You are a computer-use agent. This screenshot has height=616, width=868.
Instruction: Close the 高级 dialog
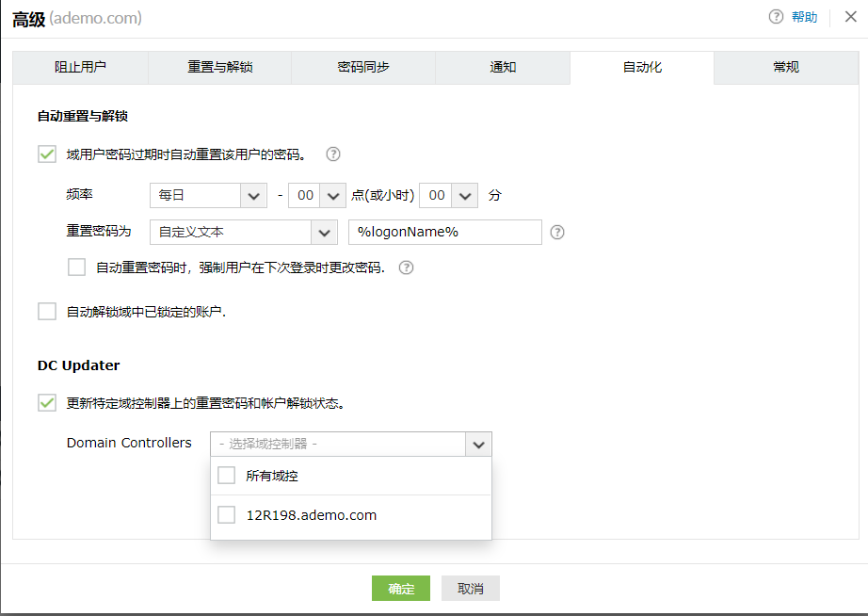tap(851, 17)
